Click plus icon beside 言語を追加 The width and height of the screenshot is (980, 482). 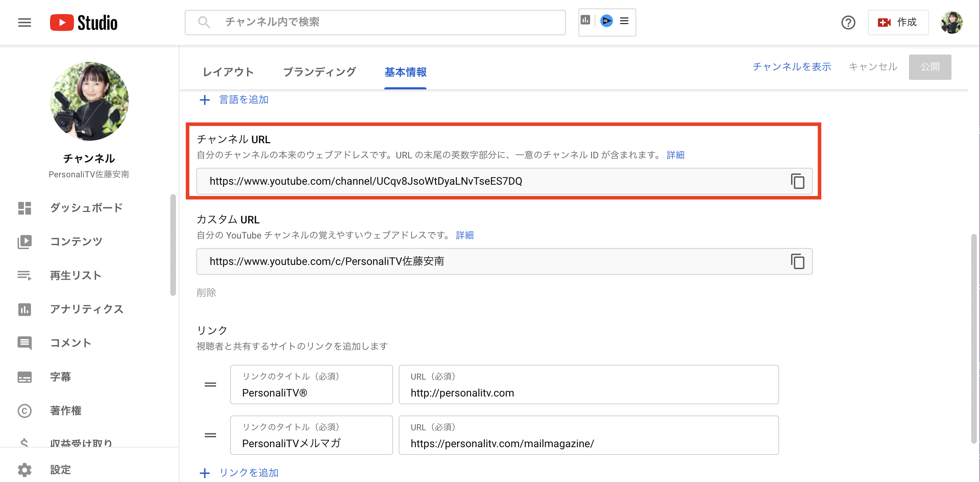pos(205,100)
